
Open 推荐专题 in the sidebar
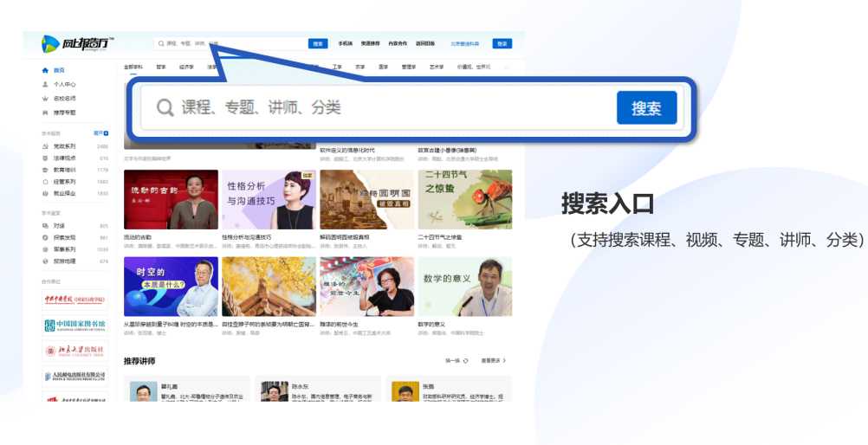[x=64, y=113]
